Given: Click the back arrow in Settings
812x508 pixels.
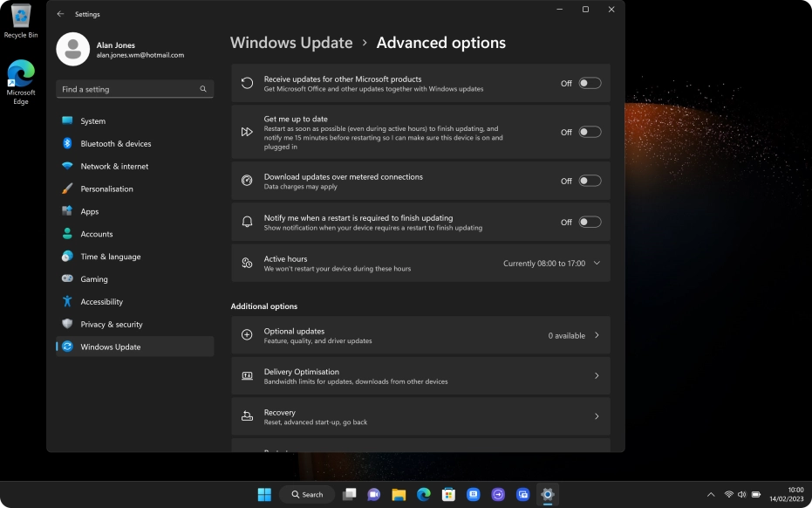Looking at the screenshot, I should pyautogui.click(x=60, y=14).
